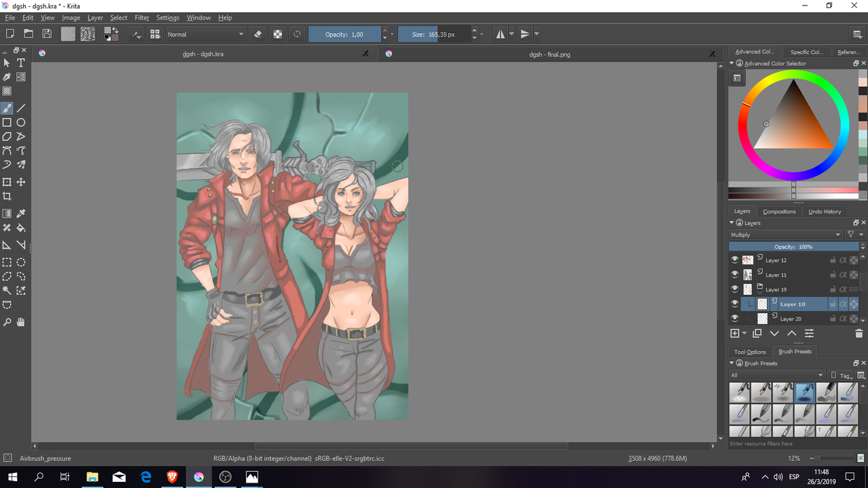Select the Freehand Brush tool

point(7,108)
